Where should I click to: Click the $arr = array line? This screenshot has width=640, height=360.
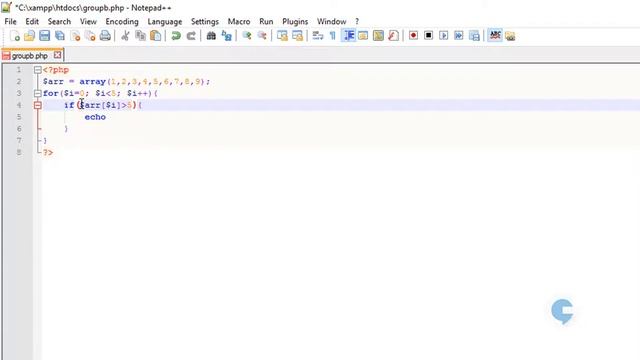tap(126, 82)
